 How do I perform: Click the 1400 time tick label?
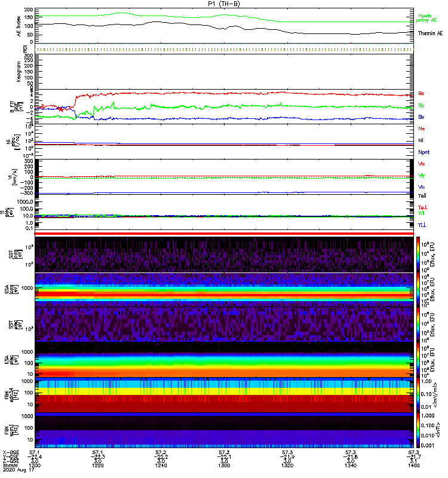coord(413,466)
